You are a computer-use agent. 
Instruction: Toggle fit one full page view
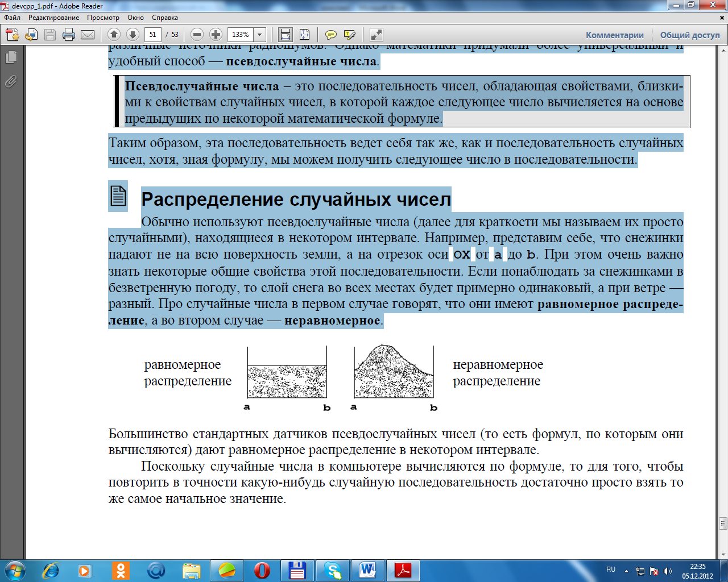point(305,35)
